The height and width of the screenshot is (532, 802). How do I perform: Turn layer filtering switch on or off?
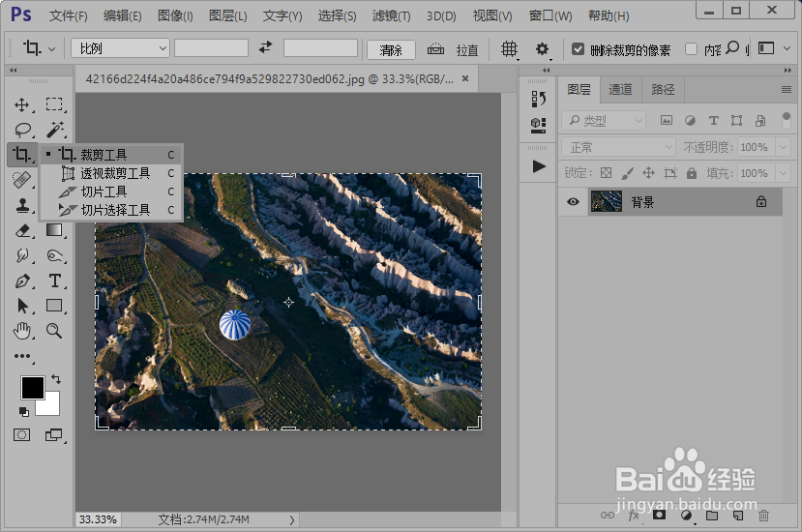coord(787,120)
